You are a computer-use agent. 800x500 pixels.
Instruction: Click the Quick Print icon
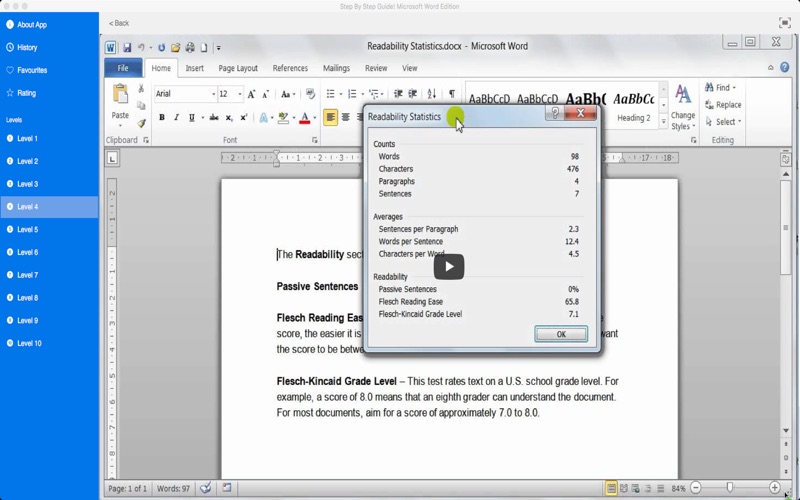[x=190, y=47]
